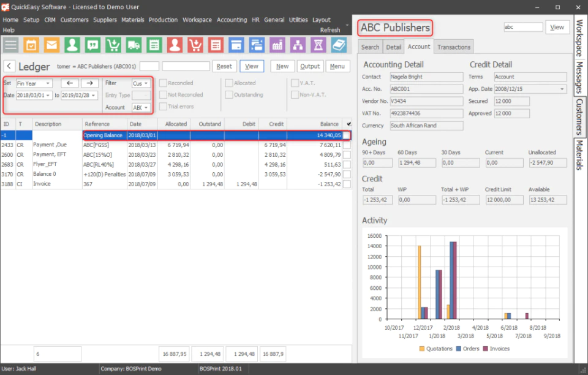Open the Accounting menu
The width and height of the screenshot is (588, 375).
pyautogui.click(x=232, y=20)
